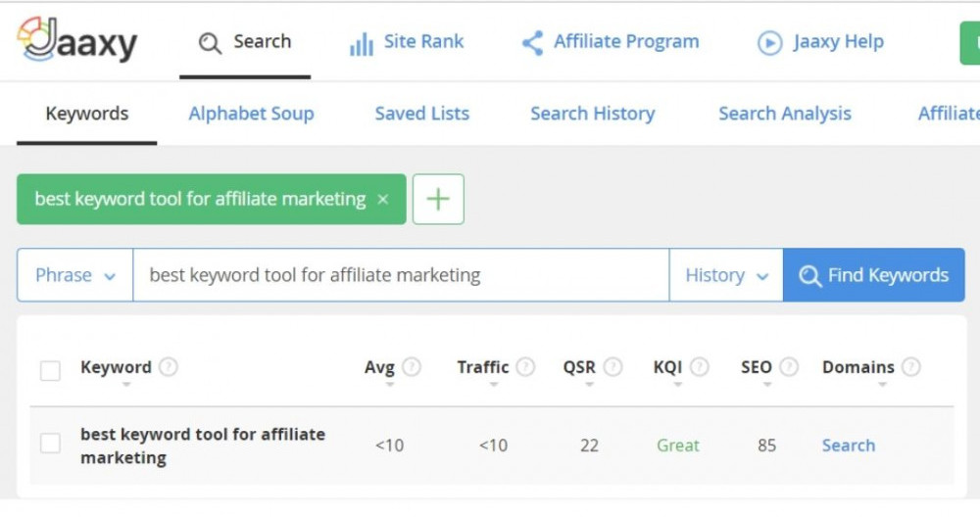Screen dimensions: 980x517
Task: Sort by the KQI column arrow
Action: pos(678,385)
